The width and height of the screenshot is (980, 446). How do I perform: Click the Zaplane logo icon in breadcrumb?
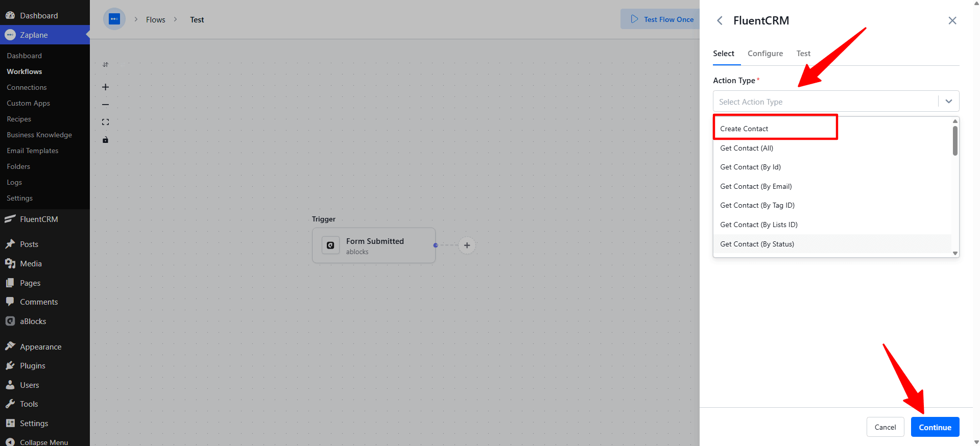point(114,19)
